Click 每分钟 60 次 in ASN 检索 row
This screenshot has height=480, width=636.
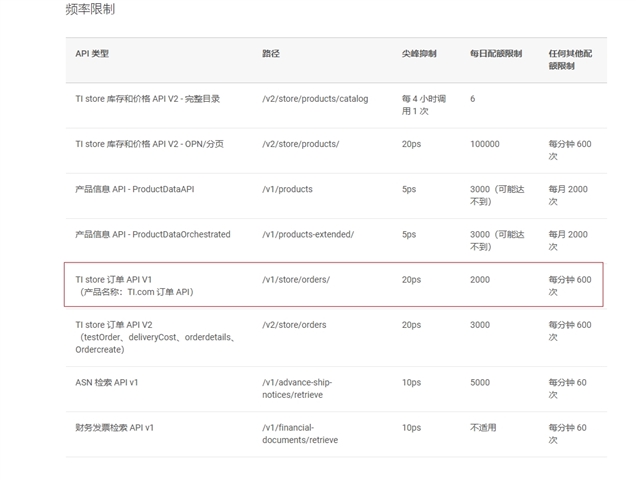(567, 388)
